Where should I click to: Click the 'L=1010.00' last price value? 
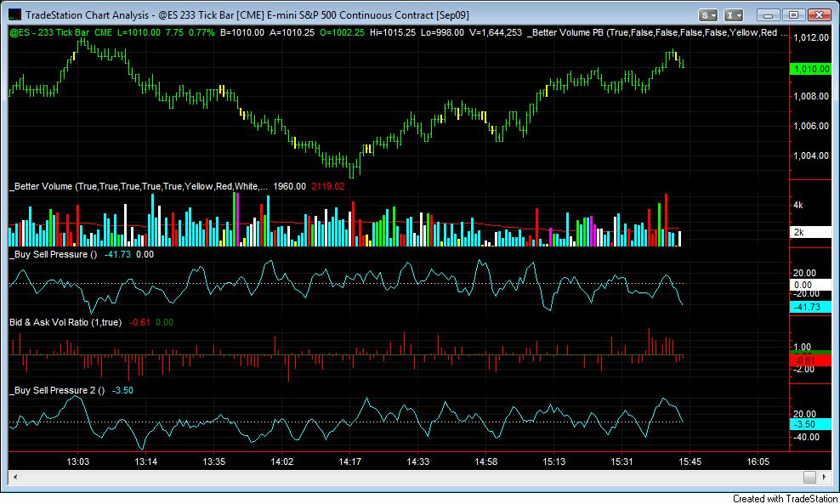point(139,32)
